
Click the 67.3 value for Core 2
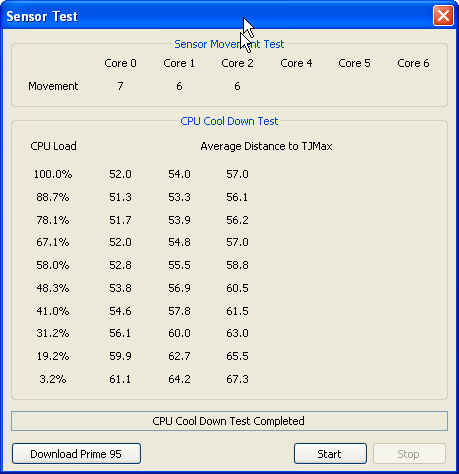pyautogui.click(x=237, y=379)
